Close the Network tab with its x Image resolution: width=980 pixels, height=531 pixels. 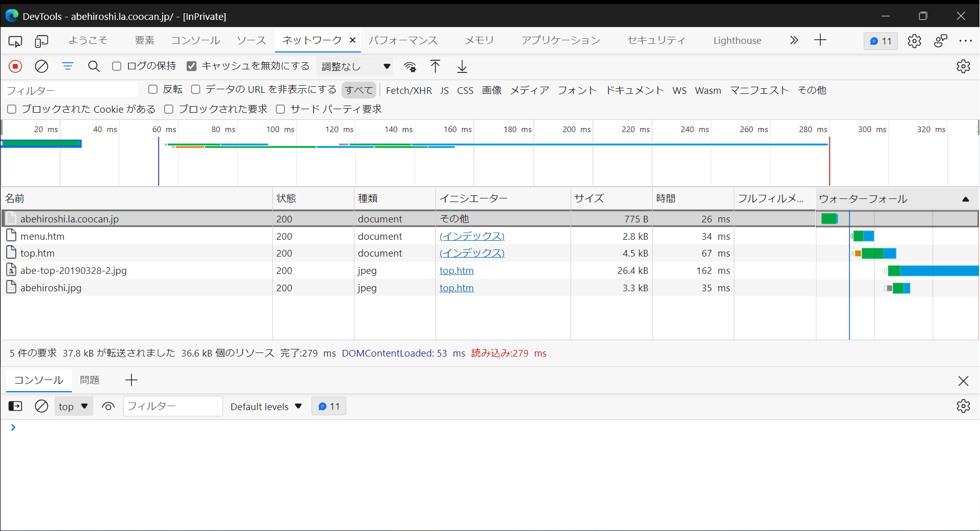pos(352,40)
